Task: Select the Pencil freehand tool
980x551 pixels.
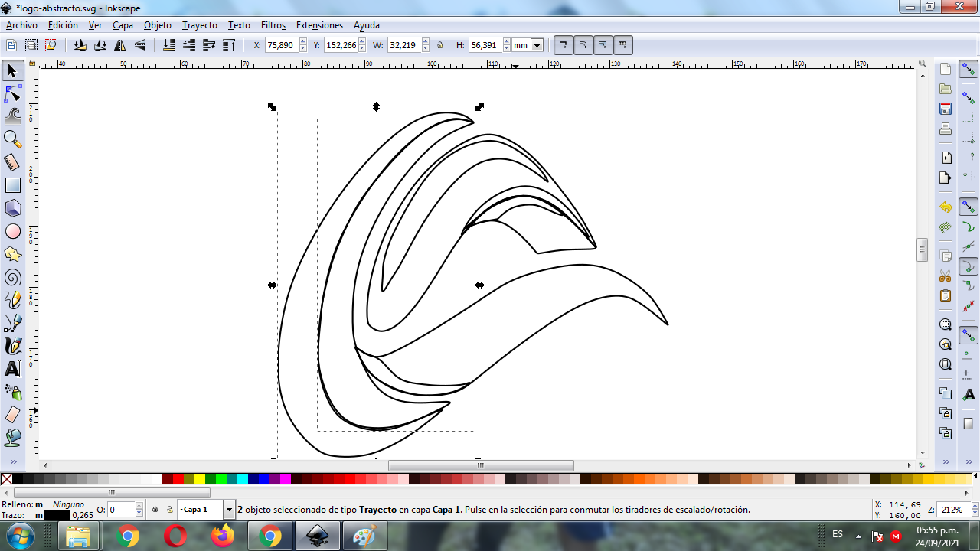Action: coord(13,300)
